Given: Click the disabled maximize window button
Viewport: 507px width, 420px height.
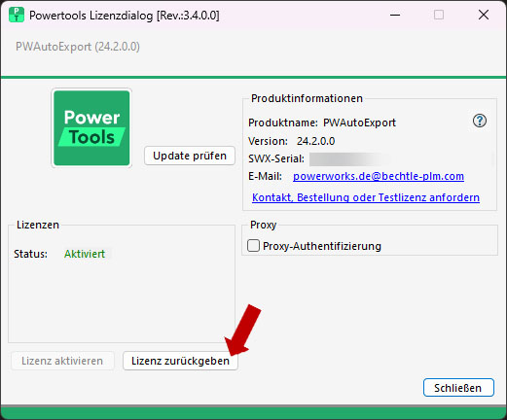Looking at the screenshot, I should click(x=439, y=15).
